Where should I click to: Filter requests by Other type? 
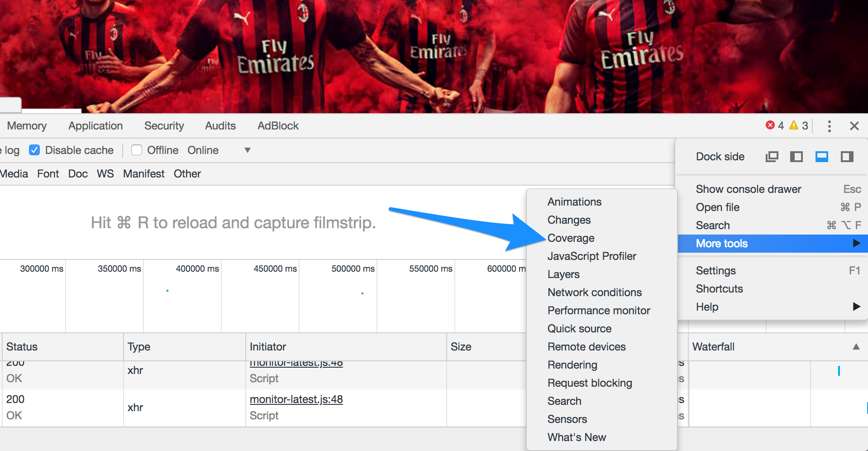pyautogui.click(x=187, y=174)
